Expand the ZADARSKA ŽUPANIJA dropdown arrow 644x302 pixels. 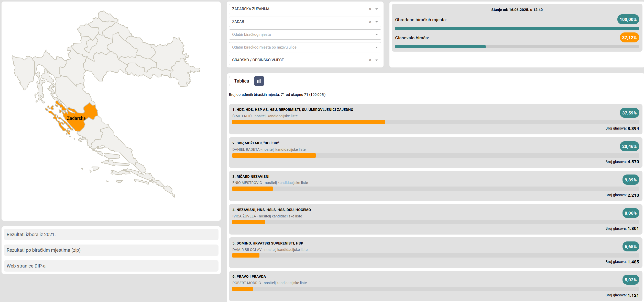click(377, 9)
